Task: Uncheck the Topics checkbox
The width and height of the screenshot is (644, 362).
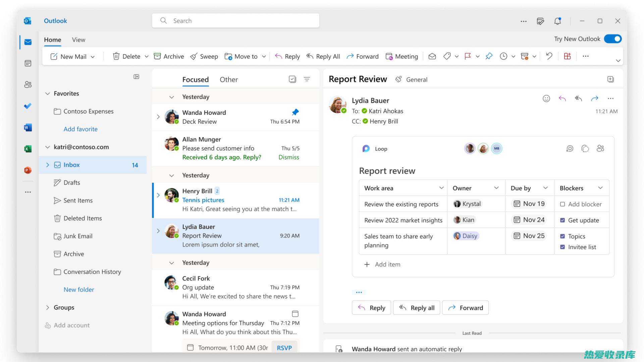Action: [x=562, y=236]
